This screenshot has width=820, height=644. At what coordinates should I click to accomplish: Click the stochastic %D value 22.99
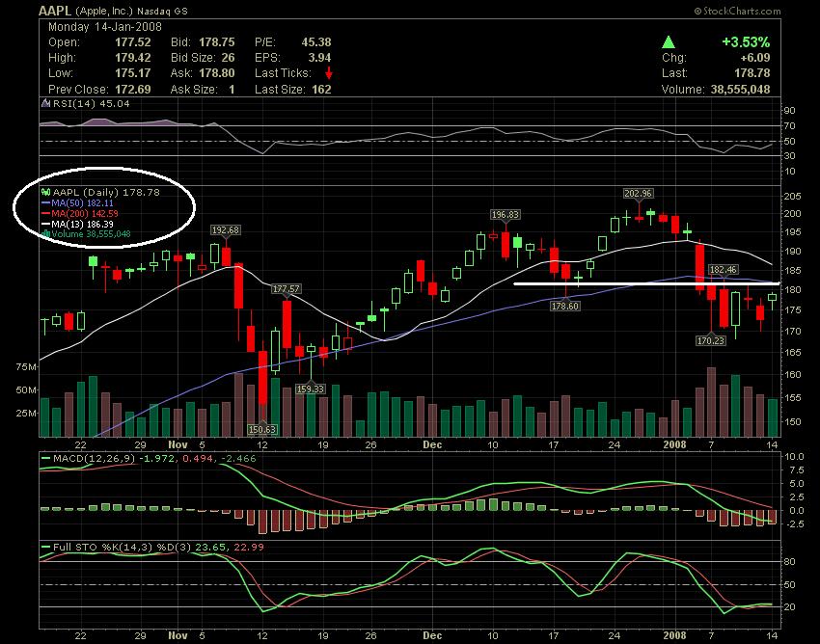click(248, 548)
